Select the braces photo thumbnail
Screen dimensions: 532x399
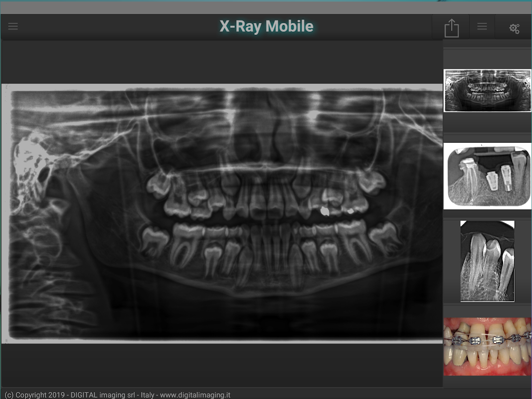pos(487,347)
